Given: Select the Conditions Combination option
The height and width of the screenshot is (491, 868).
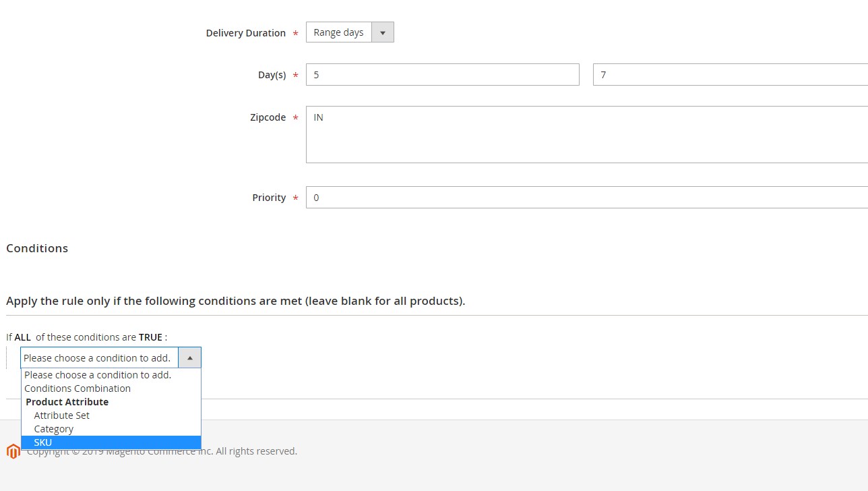Looking at the screenshot, I should (x=77, y=388).
